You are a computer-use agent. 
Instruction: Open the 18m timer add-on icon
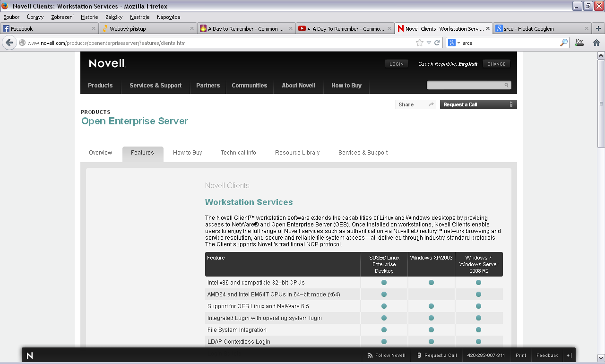pos(579,42)
